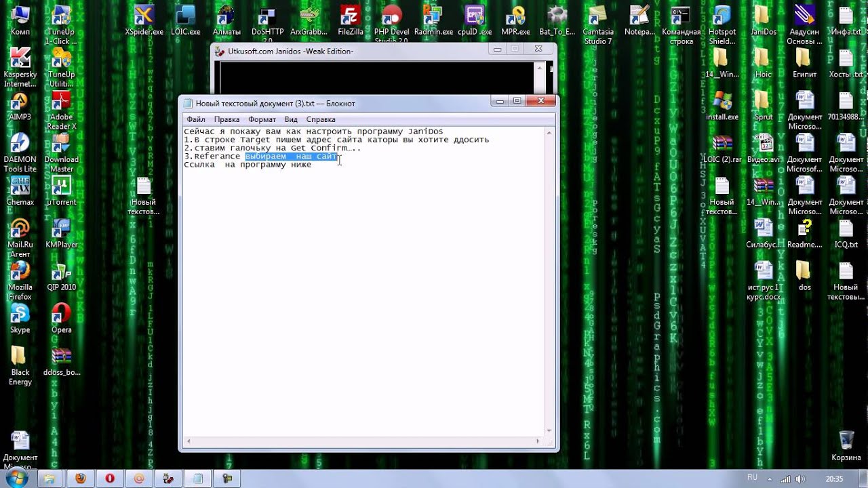This screenshot has width=868, height=488.
Task: Select the Opera desktop icon
Action: click(x=61, y=319)
